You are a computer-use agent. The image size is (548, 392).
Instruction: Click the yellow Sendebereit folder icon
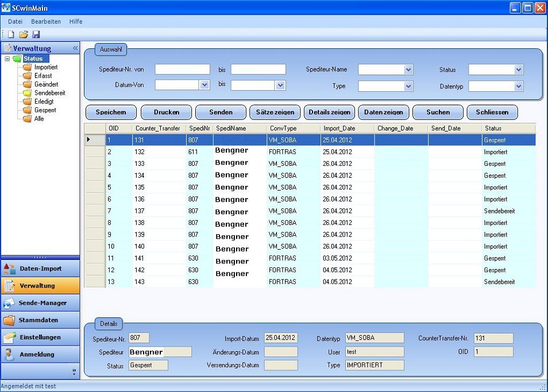pos(27,93)
